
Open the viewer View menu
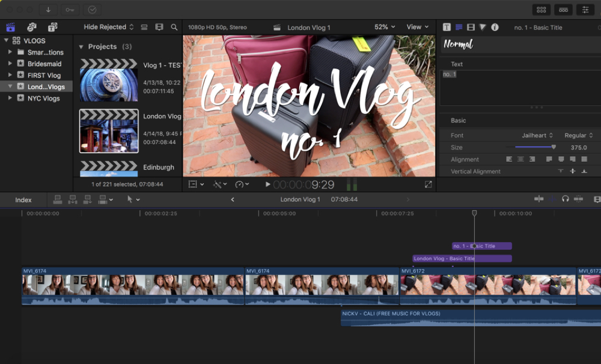coord(417,27)
